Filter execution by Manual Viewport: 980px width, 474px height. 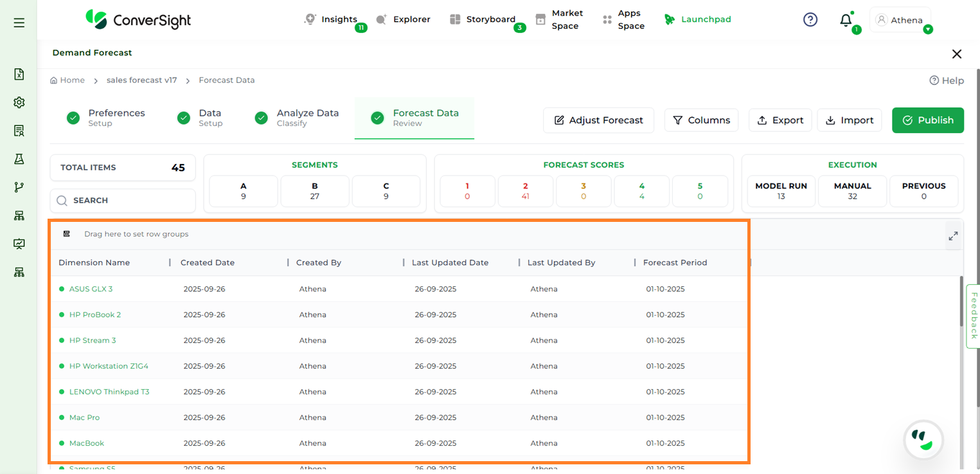(852, 191)
